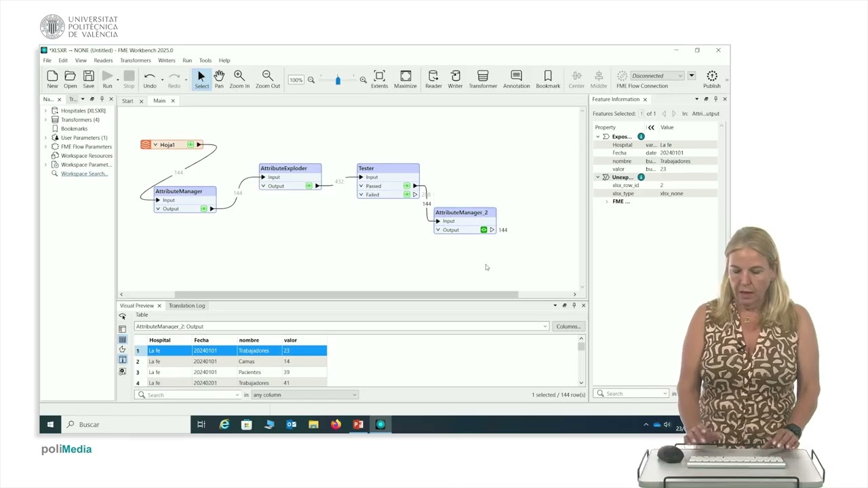The width and height of the screenshot is (868, 488).
Task: Open the Tools menu
Action: [205, 60]
